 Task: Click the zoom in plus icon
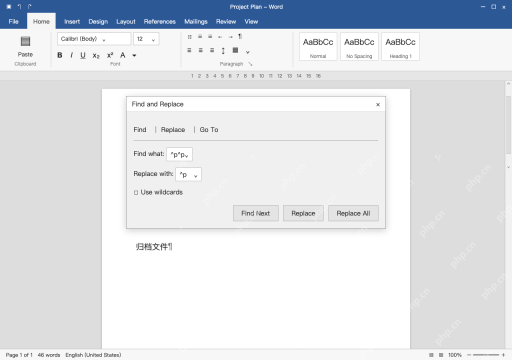click(x=503, y=355)
